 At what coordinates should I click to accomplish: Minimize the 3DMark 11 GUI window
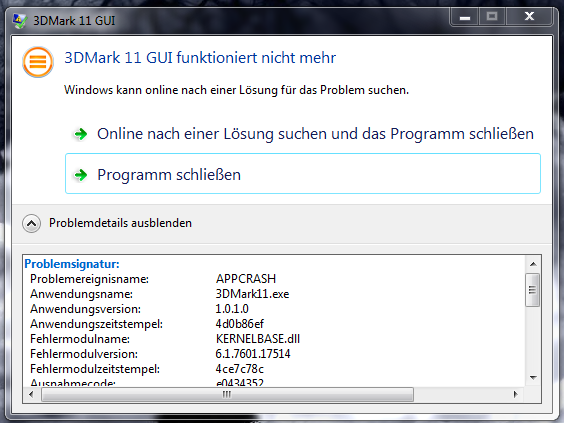(x=465, y=17)
